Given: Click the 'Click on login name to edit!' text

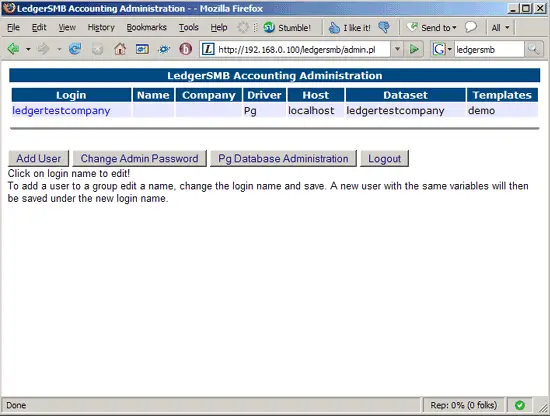Looking at the screenshot, I should (x=69, y=173).
